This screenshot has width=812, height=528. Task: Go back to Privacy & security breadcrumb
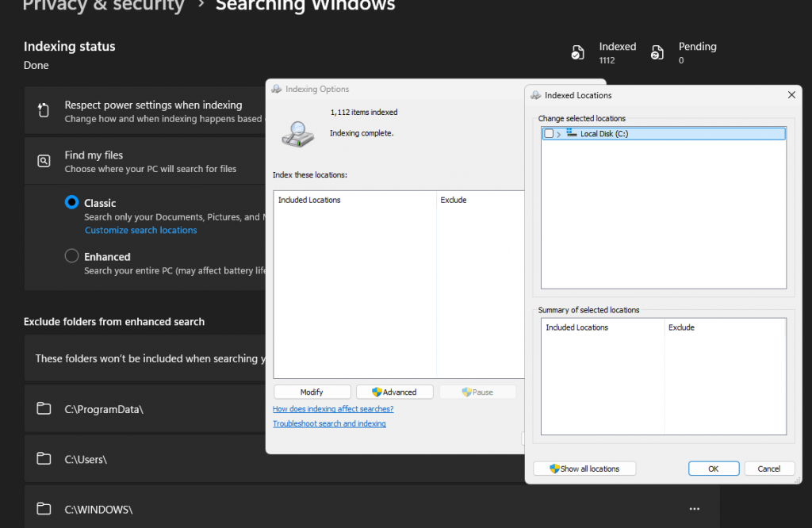(104, 6)
